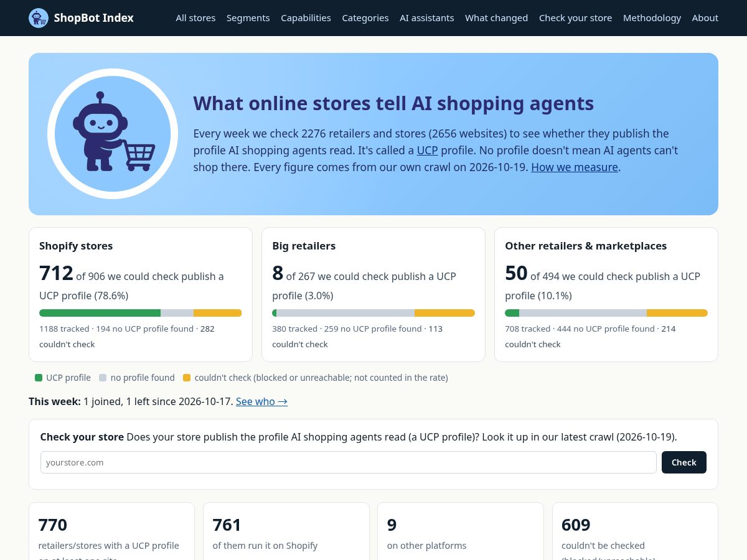This screenshot has width=747, height=560.
Task: Go to All stores page
Action: coord(195,18)
